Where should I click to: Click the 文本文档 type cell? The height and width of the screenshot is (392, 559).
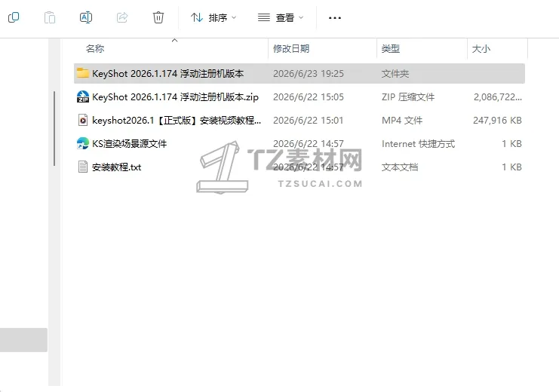pyautogui.click(x=400, y=167)
